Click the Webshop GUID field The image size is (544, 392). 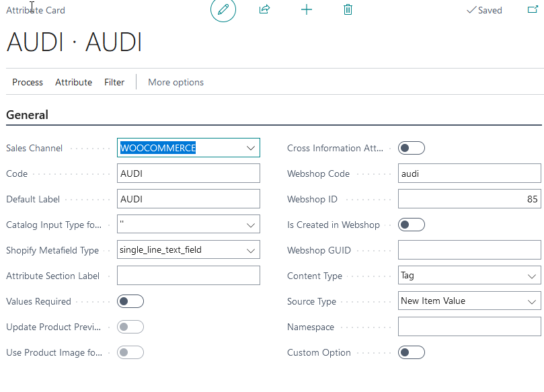(469, 250)
